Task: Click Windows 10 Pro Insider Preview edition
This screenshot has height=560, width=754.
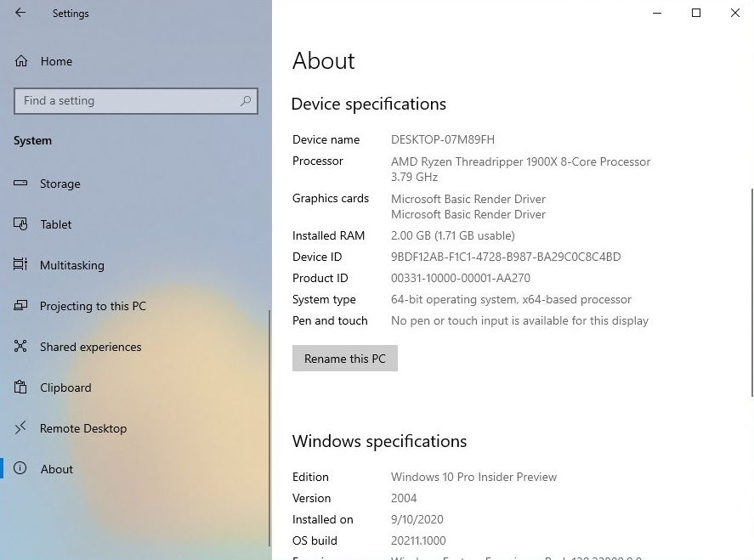Action: [473, 477]
